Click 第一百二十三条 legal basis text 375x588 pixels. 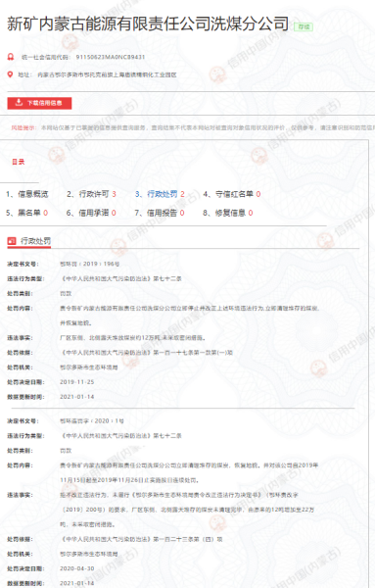click(141, 539)
